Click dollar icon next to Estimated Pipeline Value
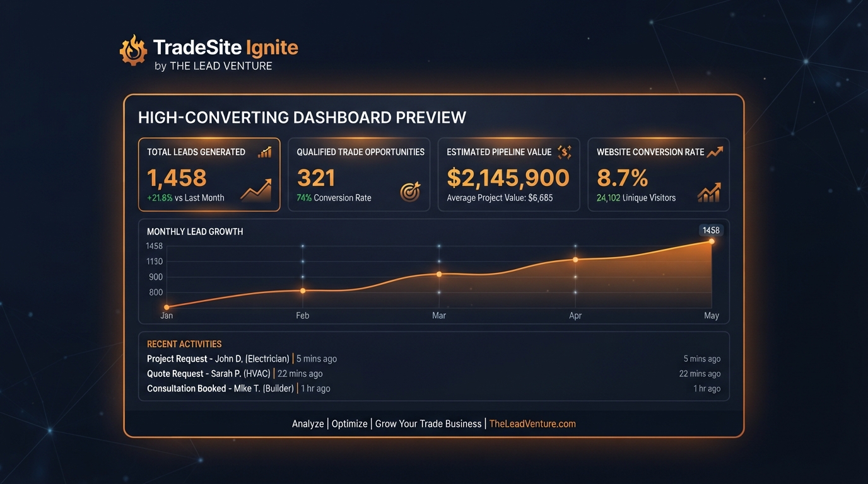868x484 pixels. tap(565, 152)
